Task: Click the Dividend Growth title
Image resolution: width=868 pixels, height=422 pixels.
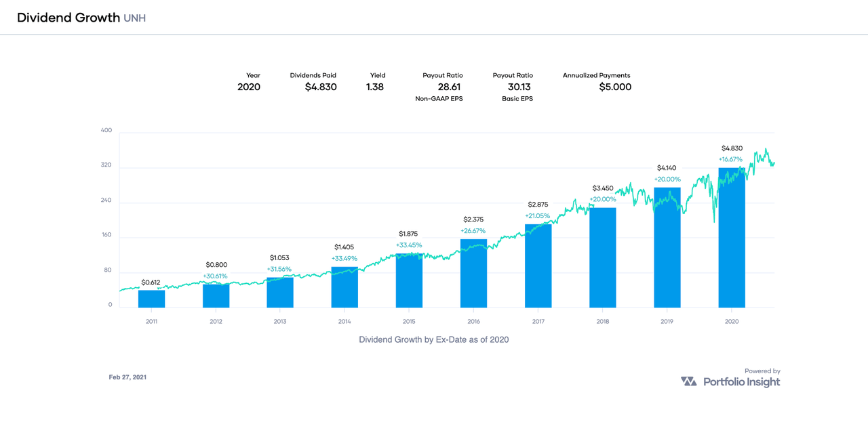Action: pos(68,18)
